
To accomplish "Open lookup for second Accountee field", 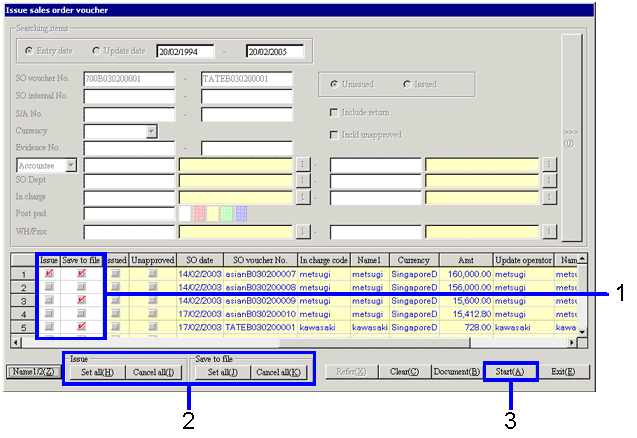I will point(549,164).
